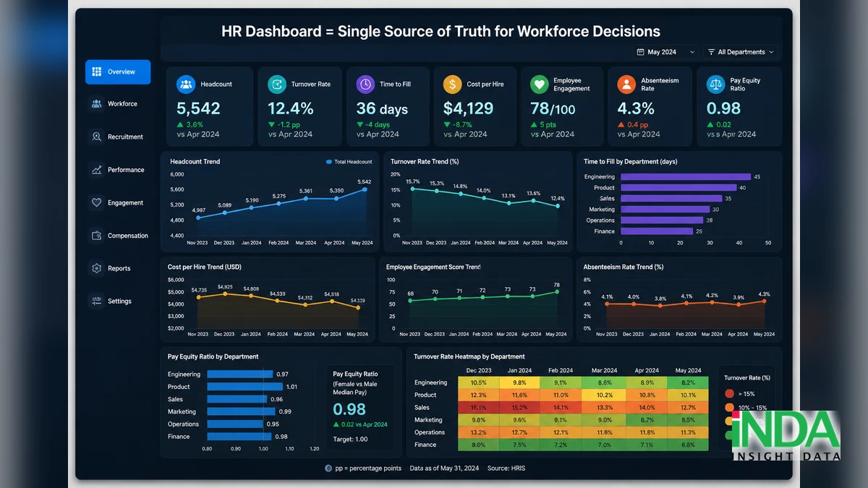This screenshot has width=868, height=488.
Task: Click the calendar icon beside May 2024
Action: point(640,52)
